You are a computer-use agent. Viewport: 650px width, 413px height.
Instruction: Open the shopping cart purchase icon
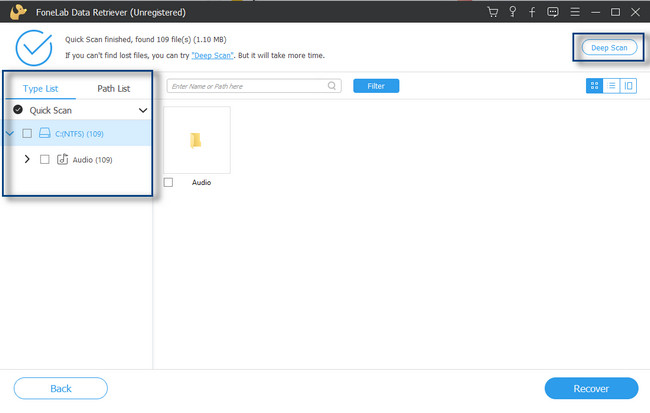pos(492,12)
